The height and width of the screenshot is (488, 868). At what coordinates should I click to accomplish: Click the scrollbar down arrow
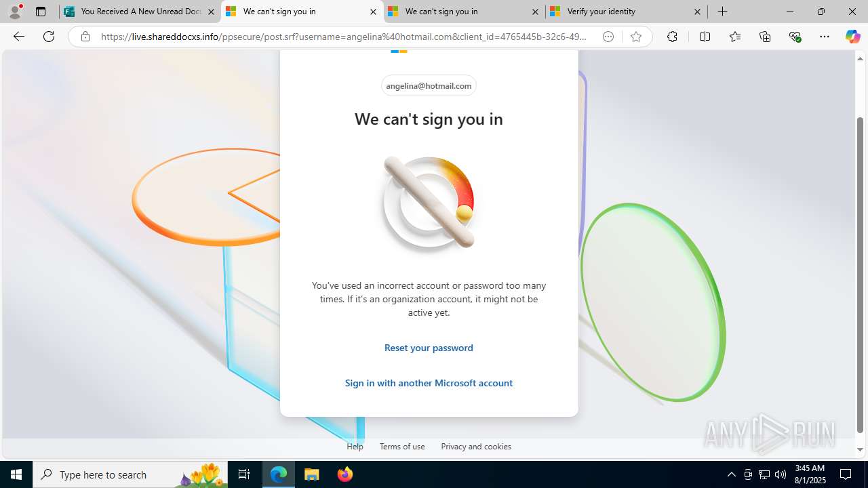click(x=860, y=449)
